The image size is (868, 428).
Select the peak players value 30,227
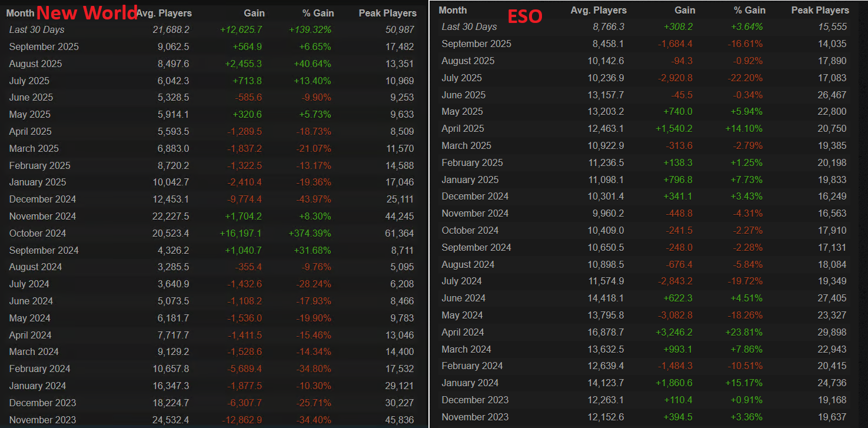[400, 403]
